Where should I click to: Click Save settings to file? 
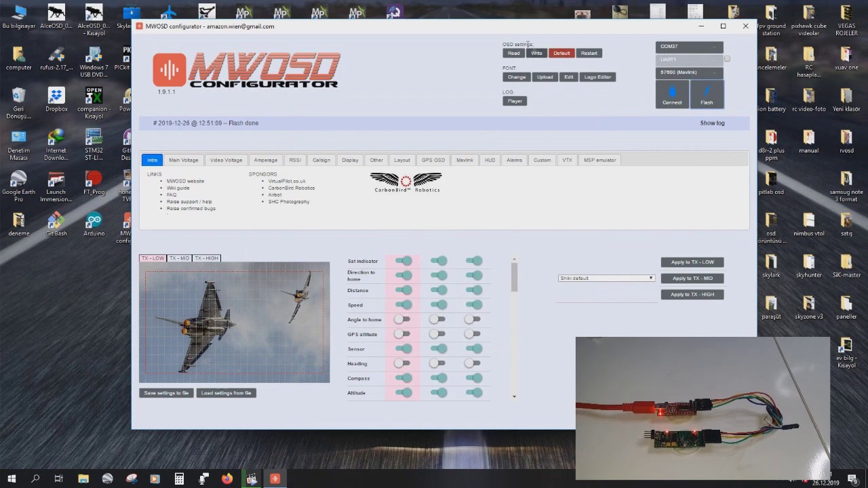[x=166, y=393]
